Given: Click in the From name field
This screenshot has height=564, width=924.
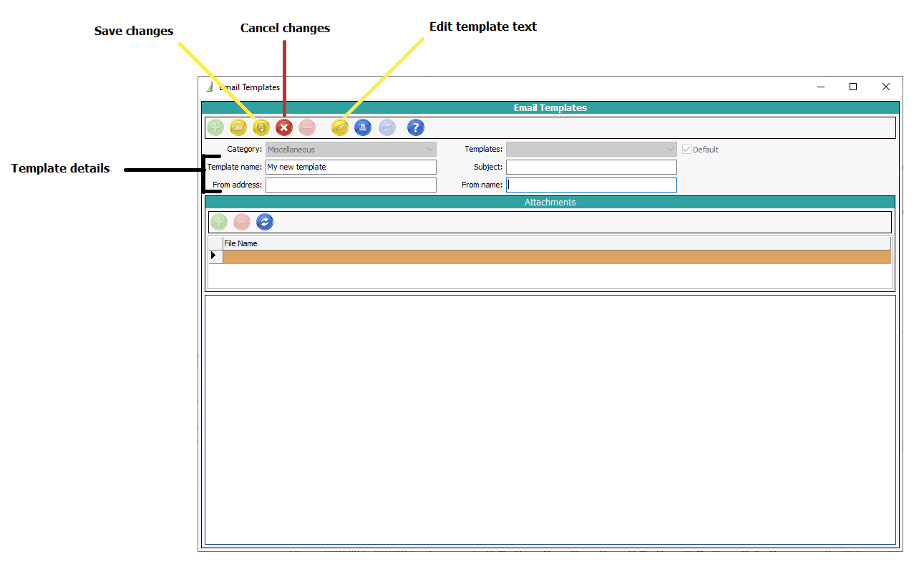Looking at the screenshot, I should (x=590, y=185).
